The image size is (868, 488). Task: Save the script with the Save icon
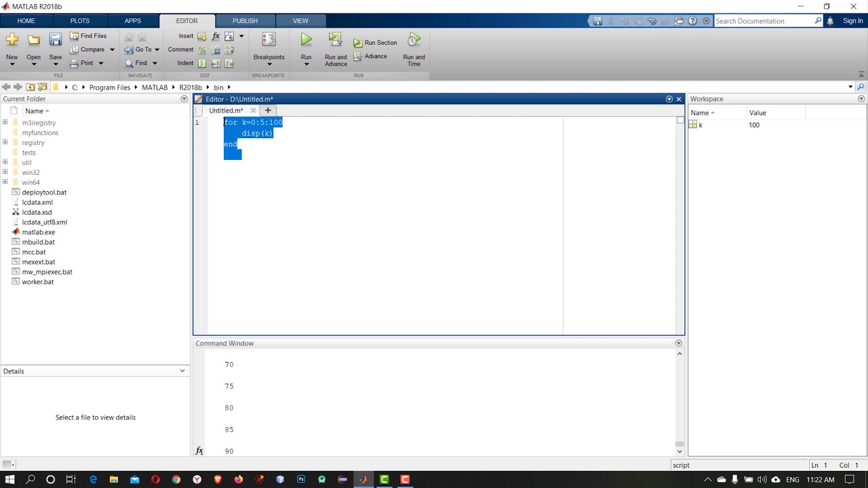click(x=56, y=40)
